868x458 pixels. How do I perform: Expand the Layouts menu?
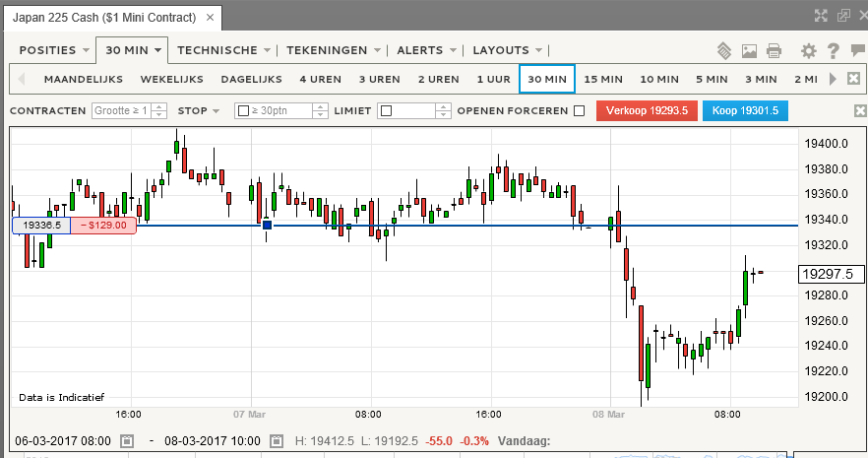508,50
